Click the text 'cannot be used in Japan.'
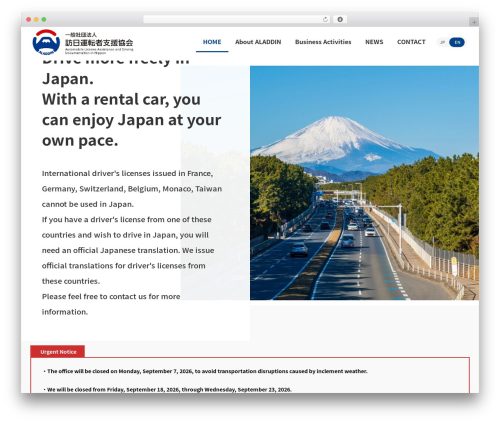 coord(88,204)
